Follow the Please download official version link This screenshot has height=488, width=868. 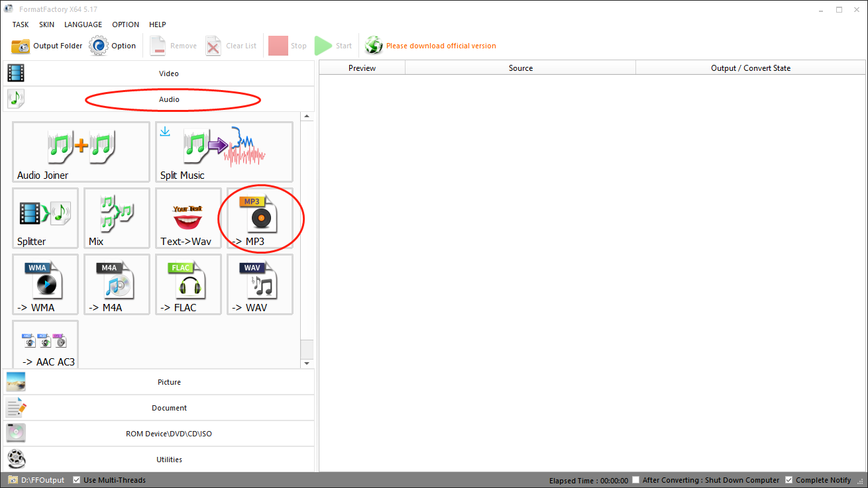(441, 46)
